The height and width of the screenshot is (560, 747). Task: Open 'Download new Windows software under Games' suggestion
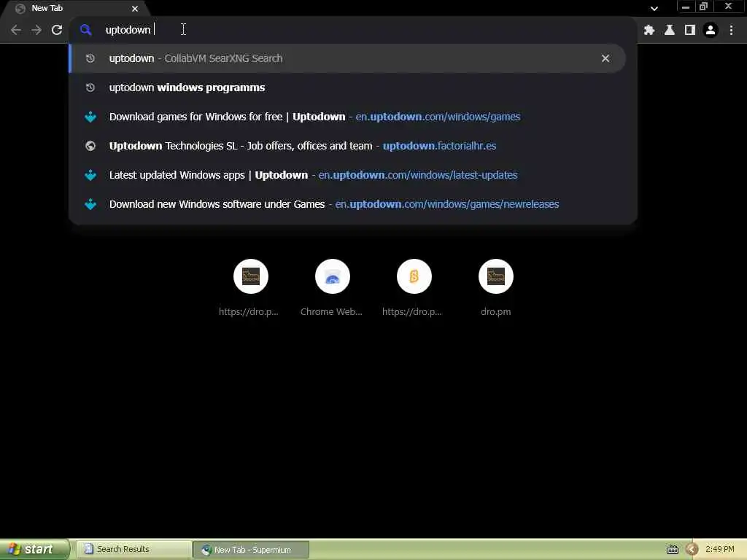coord(348,204)
